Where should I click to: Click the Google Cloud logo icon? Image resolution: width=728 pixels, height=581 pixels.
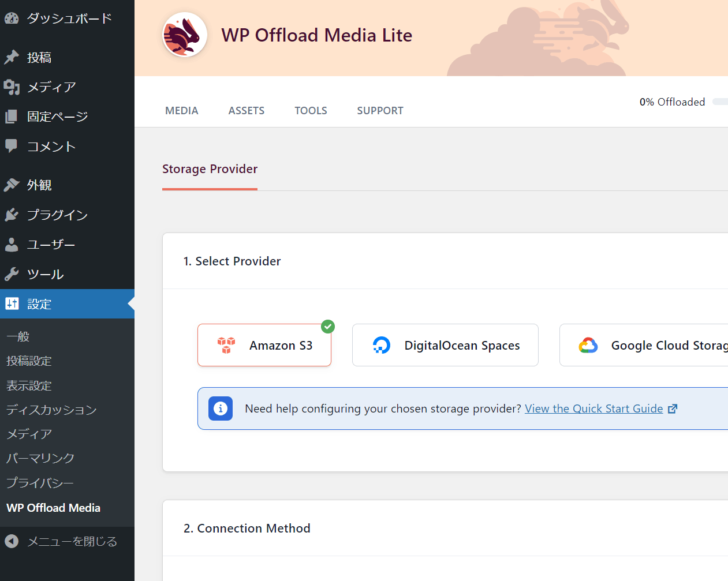point(588,345)
